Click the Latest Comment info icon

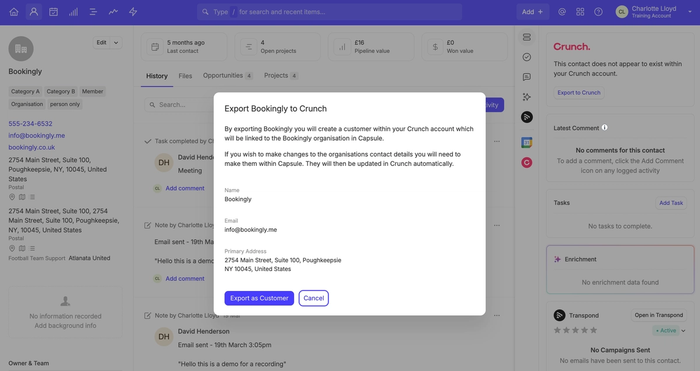tap(604, 128)
